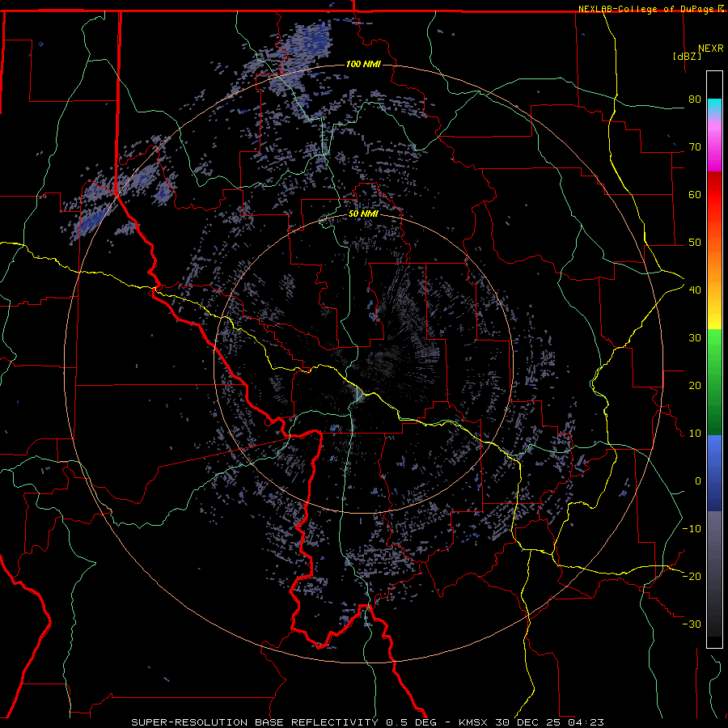Click the 100 NMI range ring label
The height and width of the screenshot is (728, 728).
pyautogui.click(x=363, y=64)
